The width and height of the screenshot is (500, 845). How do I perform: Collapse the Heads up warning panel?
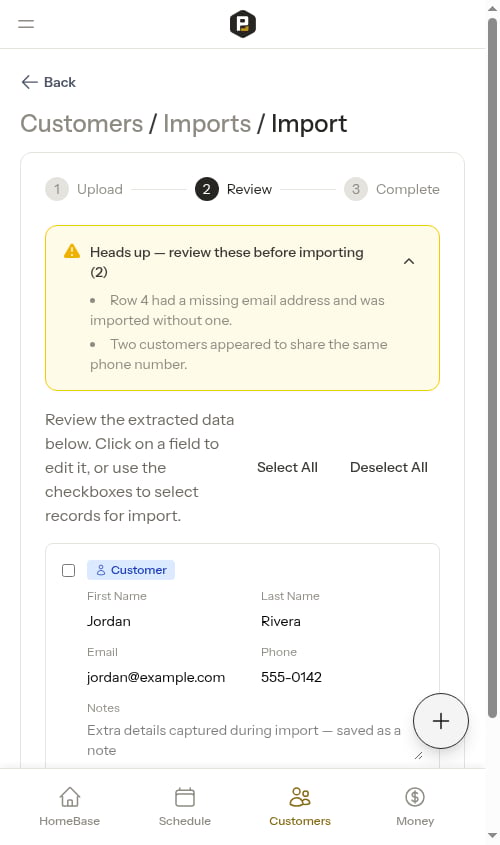click(409, 261)
